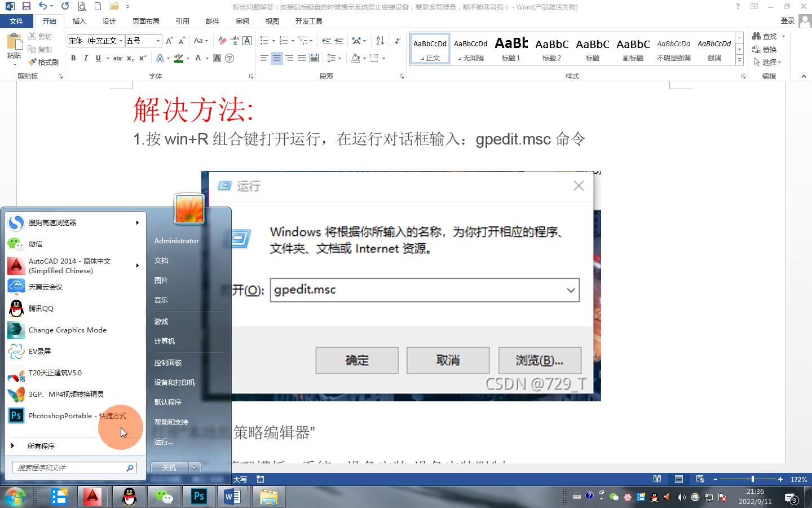The width and height of the screenshot is (812, 508).
Task: Expand the styles gallery
Action: [739, 60]
